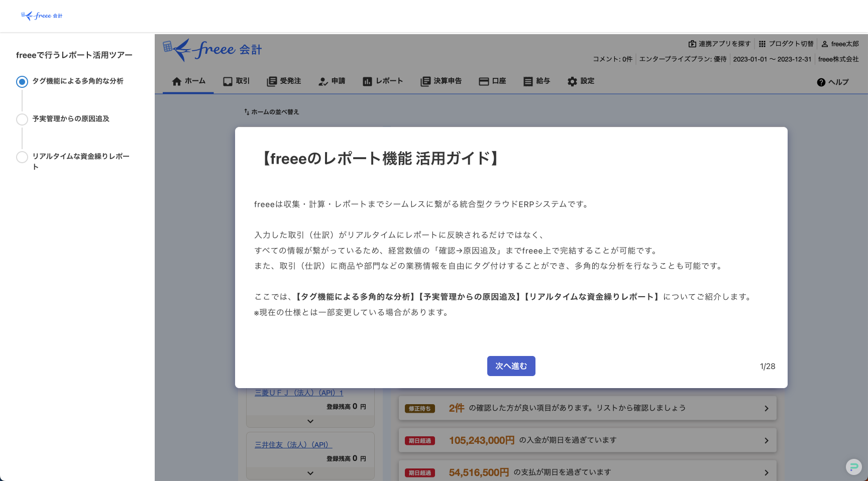
Task: Open the 設定 gear menu
Action: coord(581,81)
